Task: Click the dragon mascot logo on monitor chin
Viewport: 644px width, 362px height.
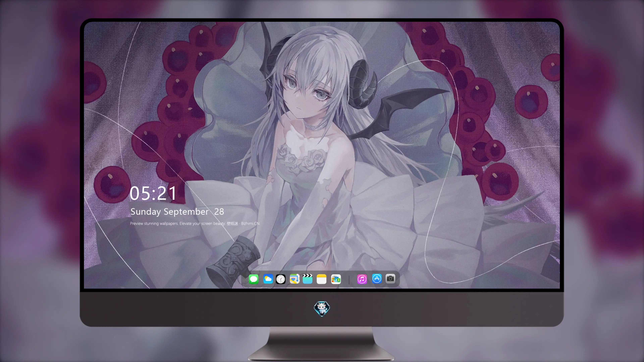Action: [322, 309]
